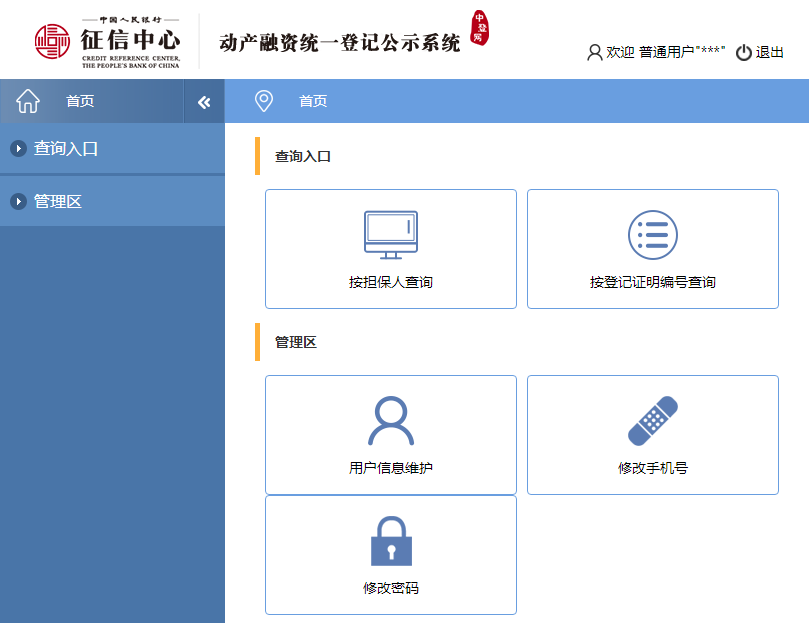
Task: Click the monitor icon for guarantor query
Action: tap(390, 235)
